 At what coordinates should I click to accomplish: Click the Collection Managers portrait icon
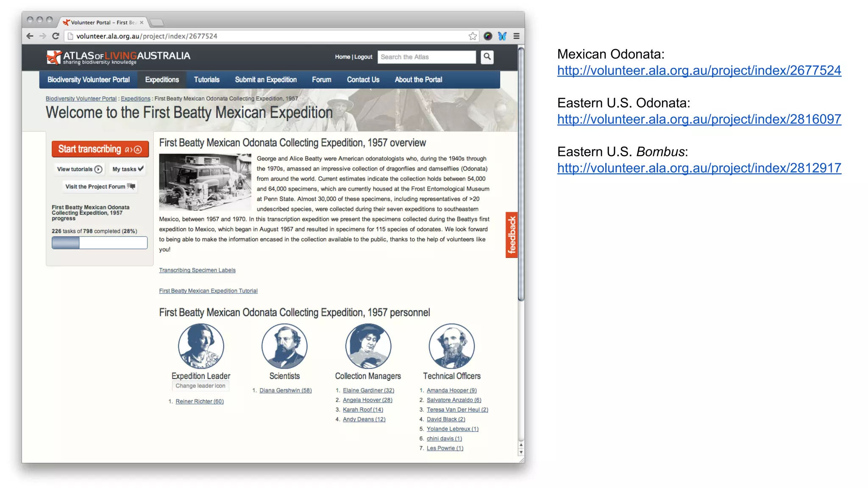click(x=368, y=346)
